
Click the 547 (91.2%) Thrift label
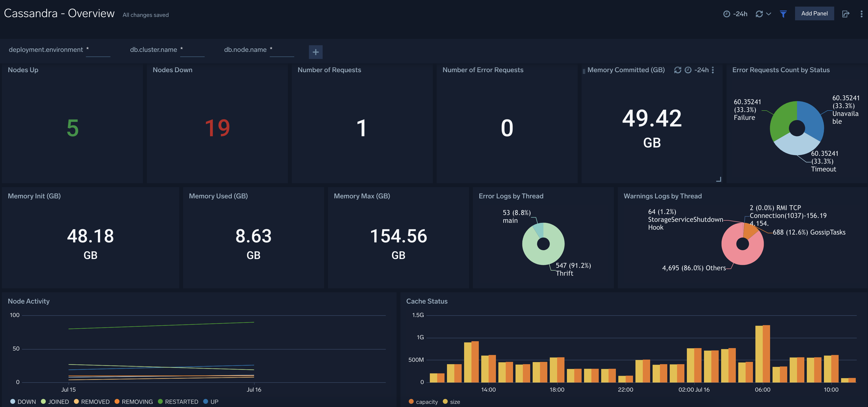tap(573, 269)
